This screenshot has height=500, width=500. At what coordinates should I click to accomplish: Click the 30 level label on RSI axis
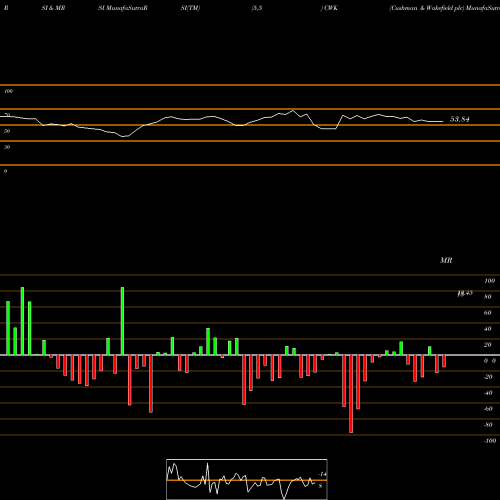tap(7, 147)
